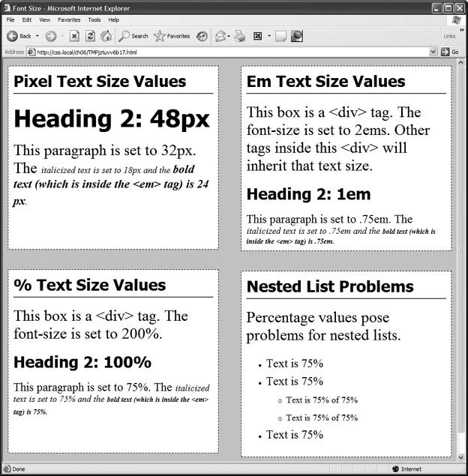Expand the address bar dropdown arrow
This screenshot has width=468, height=476.
[433, 52]
